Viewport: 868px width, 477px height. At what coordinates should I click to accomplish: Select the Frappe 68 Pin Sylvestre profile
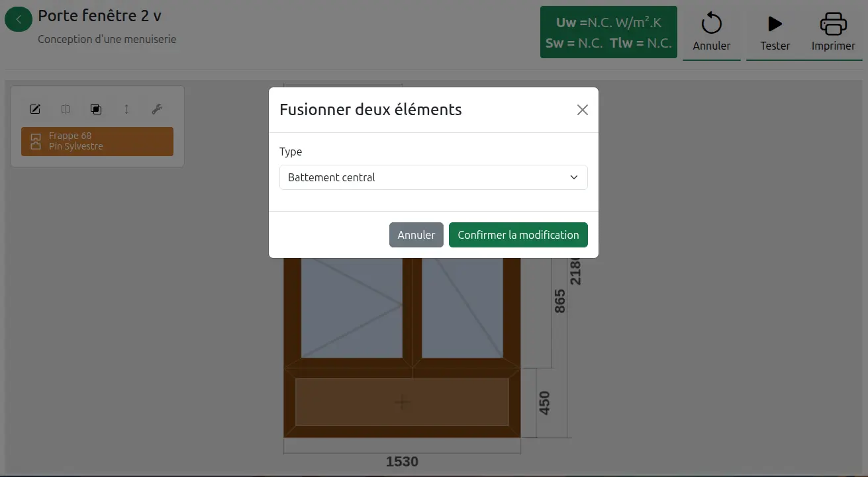click(x=97, y=142)
